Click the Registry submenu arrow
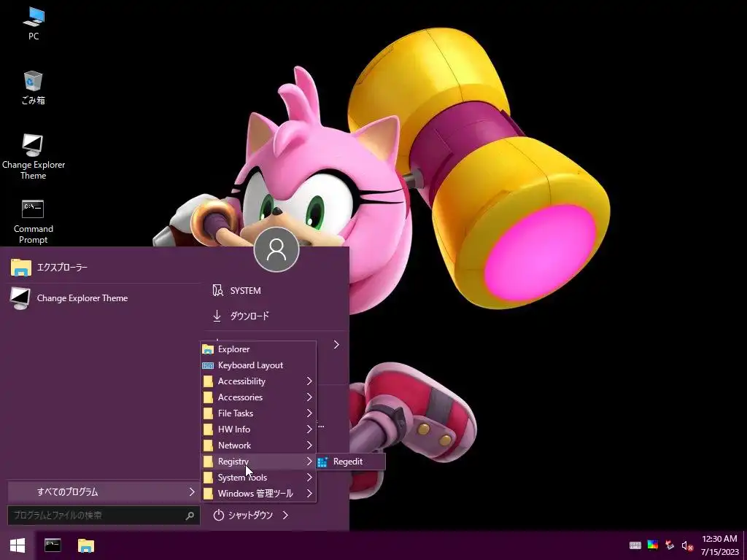Screen dimensions: 747x560 pos(309,461)
